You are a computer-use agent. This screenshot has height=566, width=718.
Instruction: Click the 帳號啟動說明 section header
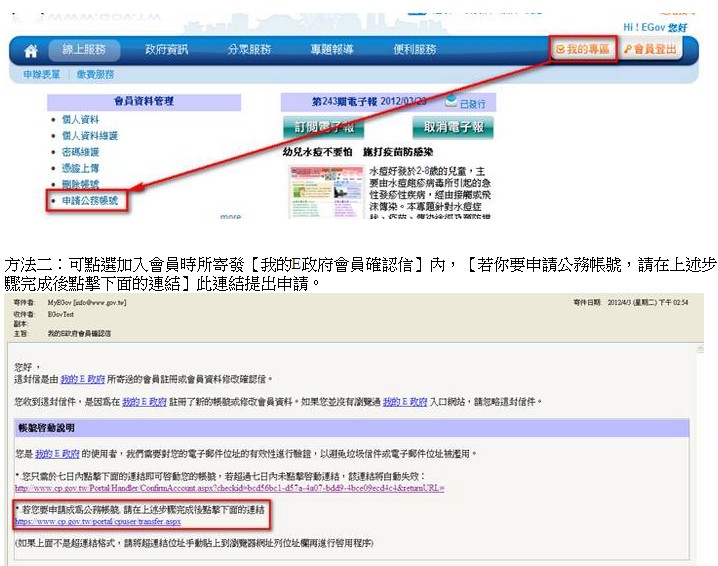pyautogui.click(x=352, y=428)
